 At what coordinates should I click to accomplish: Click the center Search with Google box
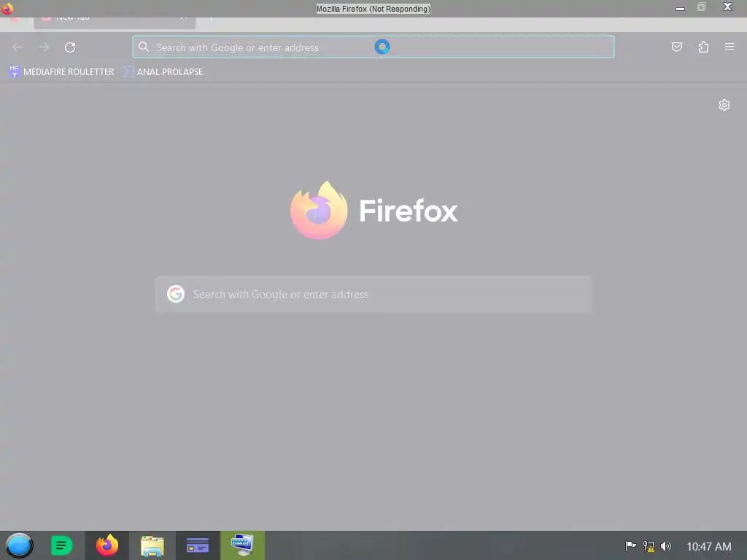point(373,295)
